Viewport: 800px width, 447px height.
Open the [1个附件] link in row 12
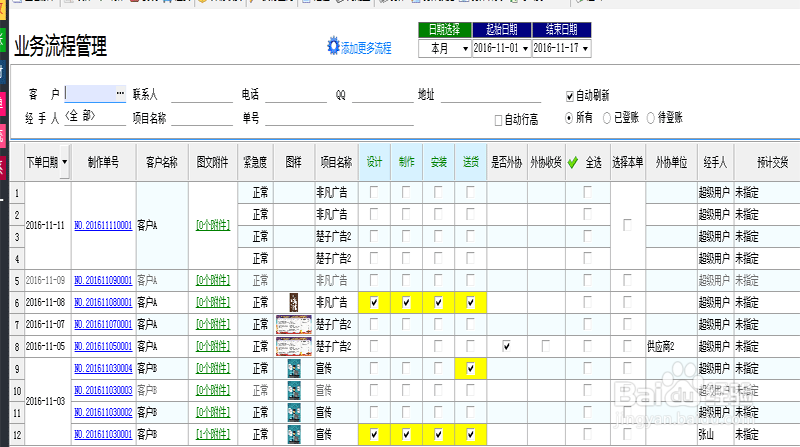click(213, 434)
